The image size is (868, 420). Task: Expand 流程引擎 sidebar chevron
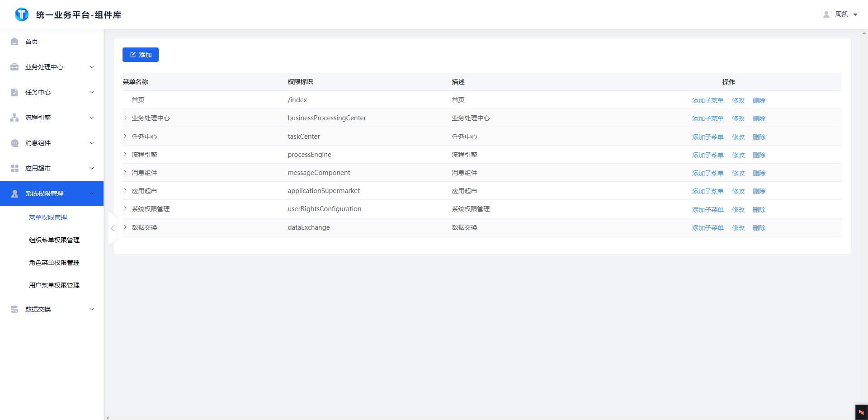92,118
